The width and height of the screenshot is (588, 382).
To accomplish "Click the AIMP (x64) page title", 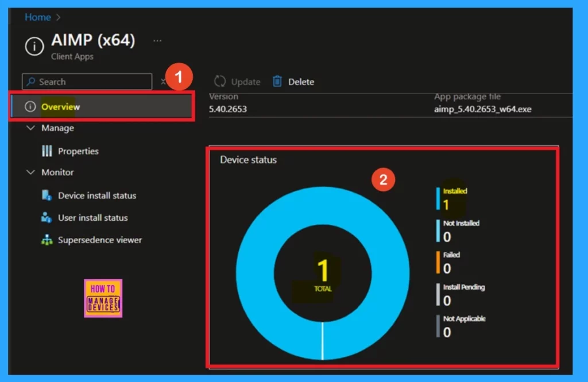I will pos(93,40).
